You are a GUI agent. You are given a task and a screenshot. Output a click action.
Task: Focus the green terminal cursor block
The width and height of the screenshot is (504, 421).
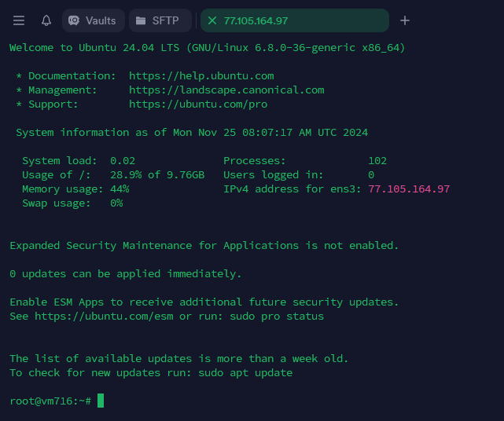tap(101, 401)
